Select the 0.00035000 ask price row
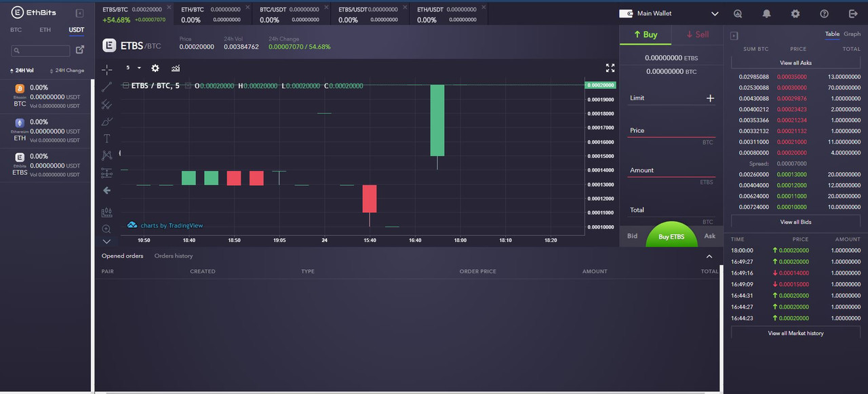Viewport: 868px width, 394px height. click(x=796, y=77)
